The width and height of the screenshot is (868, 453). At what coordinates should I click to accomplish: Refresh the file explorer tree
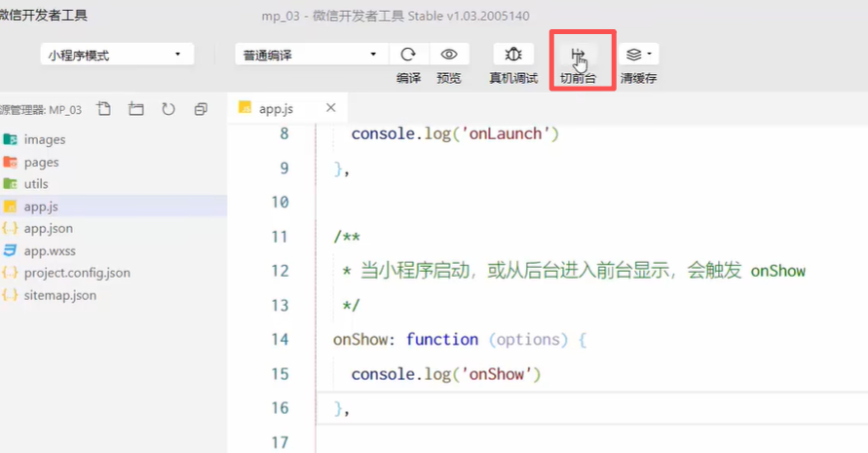(169, 108)
